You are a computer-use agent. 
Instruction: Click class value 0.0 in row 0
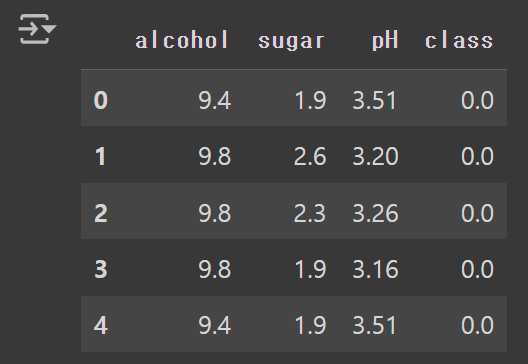coord(477,100)
